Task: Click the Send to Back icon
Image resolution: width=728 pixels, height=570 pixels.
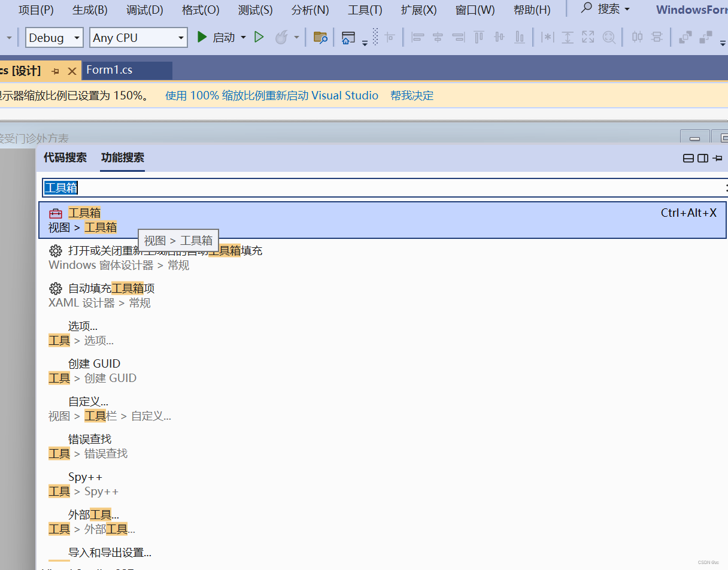Action: pos(705,38)
